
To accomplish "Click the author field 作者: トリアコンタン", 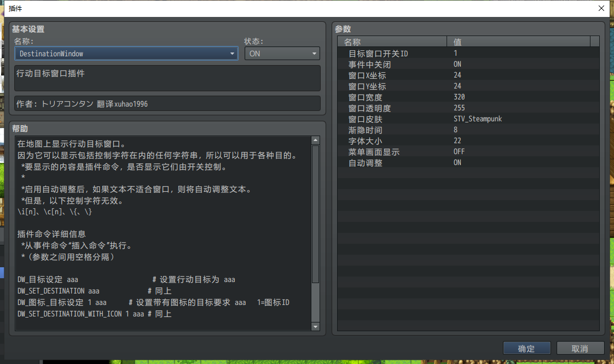I will (167, 104).
